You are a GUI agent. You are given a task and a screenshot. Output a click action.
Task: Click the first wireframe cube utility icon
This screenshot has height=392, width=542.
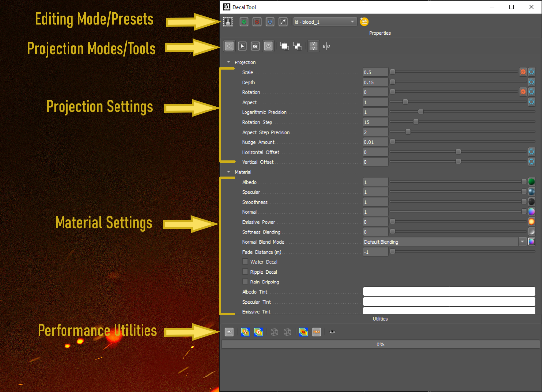point(274,332)
